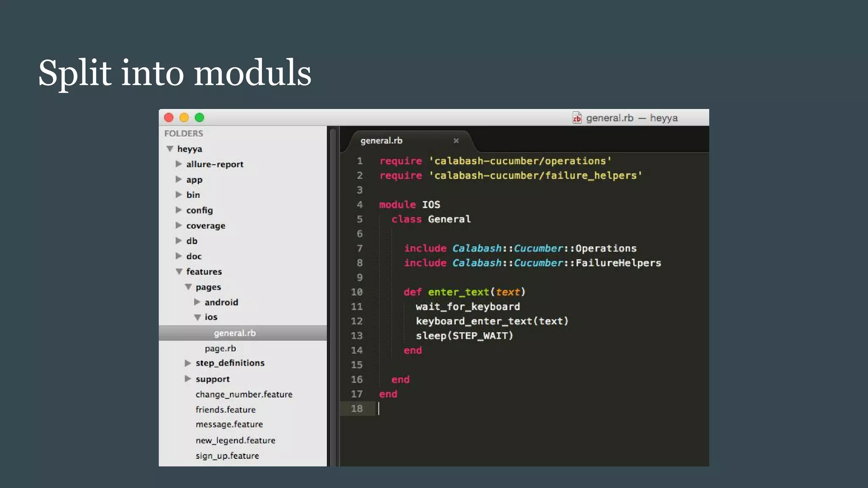Expand the config folder arrow
868x488 pixels.
178,210
